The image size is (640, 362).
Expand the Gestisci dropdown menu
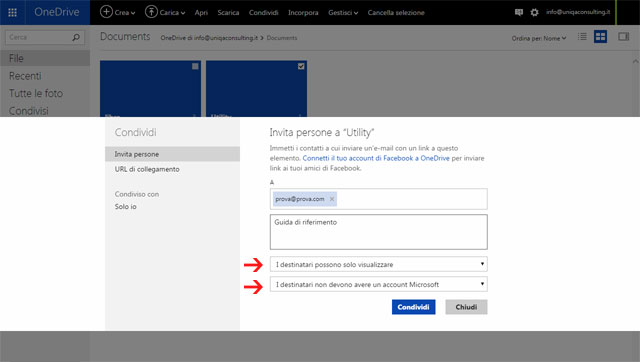[343, 13]
